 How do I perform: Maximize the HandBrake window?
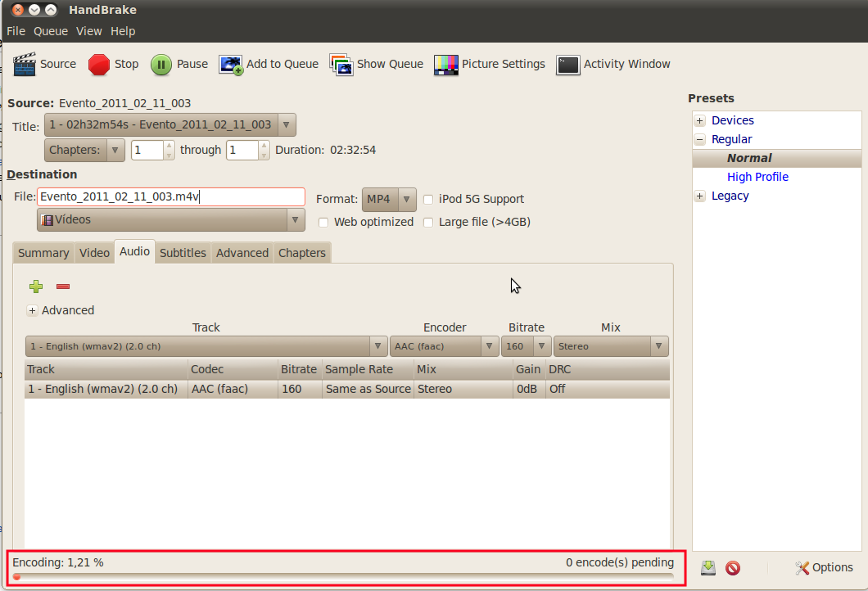[51, 10]
